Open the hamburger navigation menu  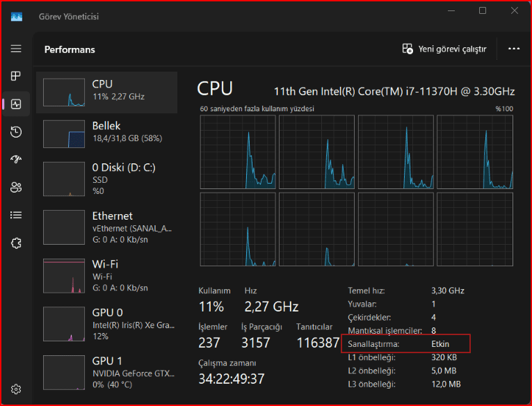click(x=16, y=49)
